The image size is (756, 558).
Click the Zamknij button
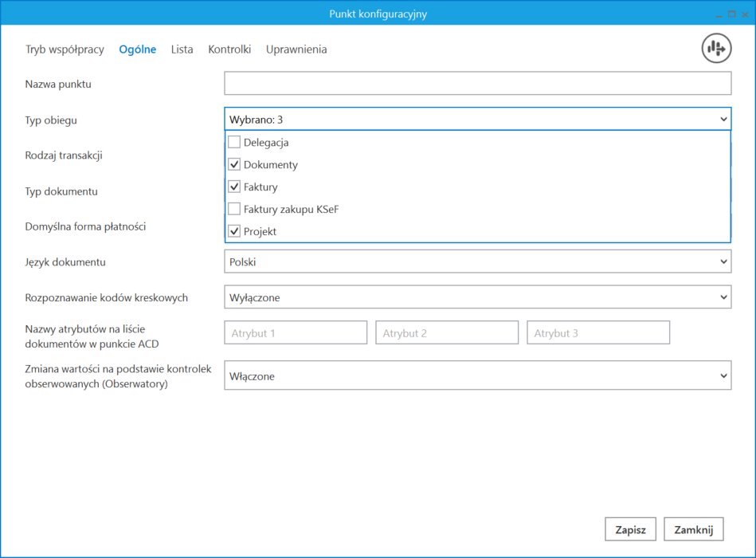pyautogui.click(x=693, y=529)
